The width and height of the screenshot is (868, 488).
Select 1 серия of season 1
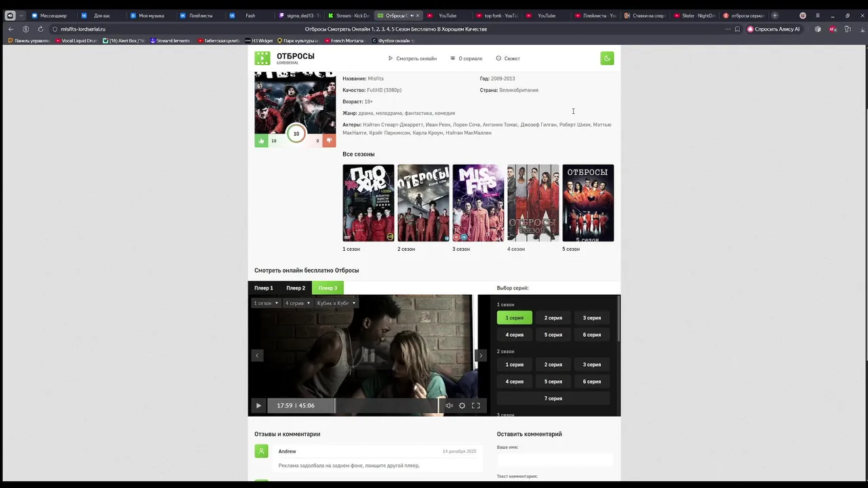click(515, 318)
